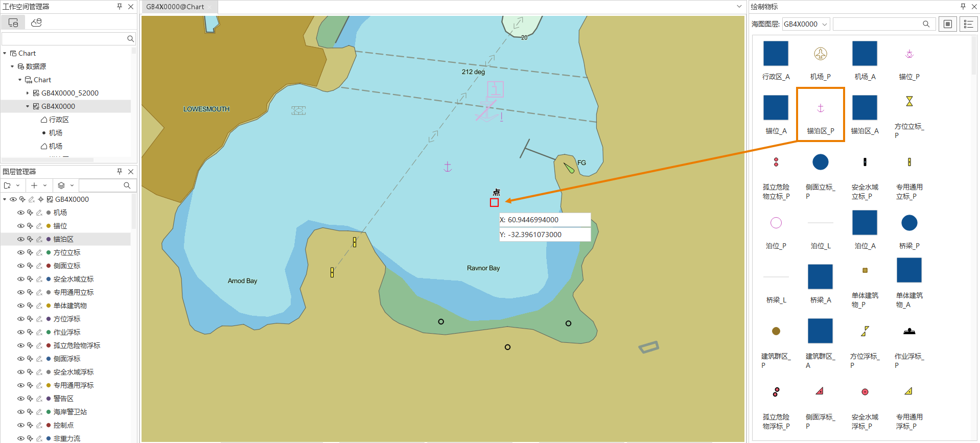
Task: Select the 泊位_P circle symbol
Action: pyautogui.click(x=776, y=223)
